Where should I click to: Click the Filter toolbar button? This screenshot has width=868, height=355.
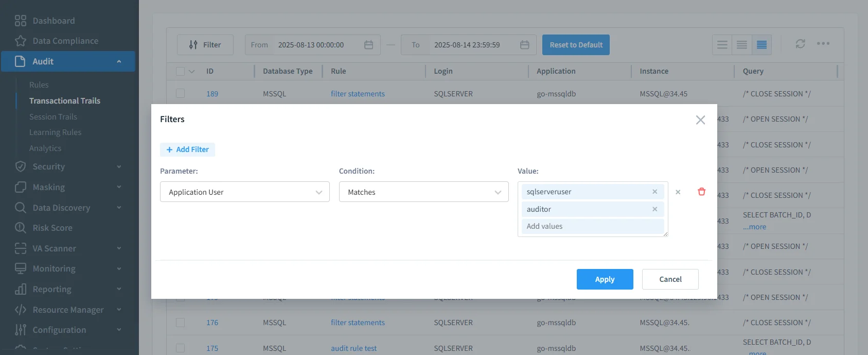[205, 45]
